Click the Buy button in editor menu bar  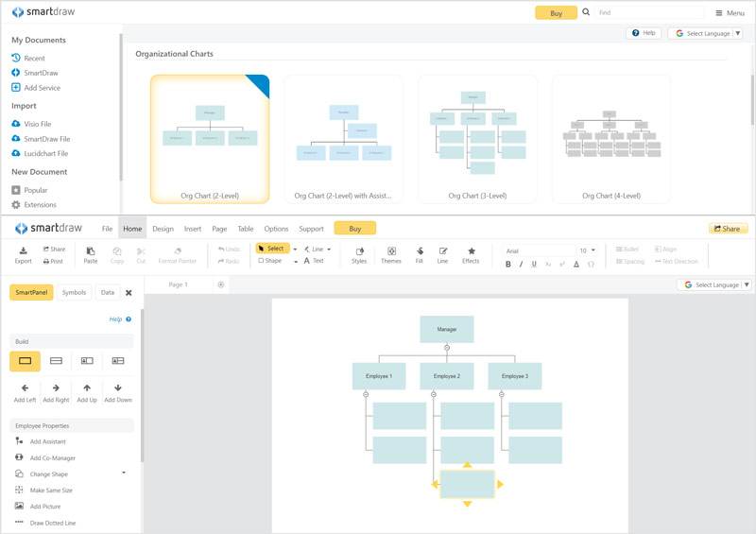point(354,229)
